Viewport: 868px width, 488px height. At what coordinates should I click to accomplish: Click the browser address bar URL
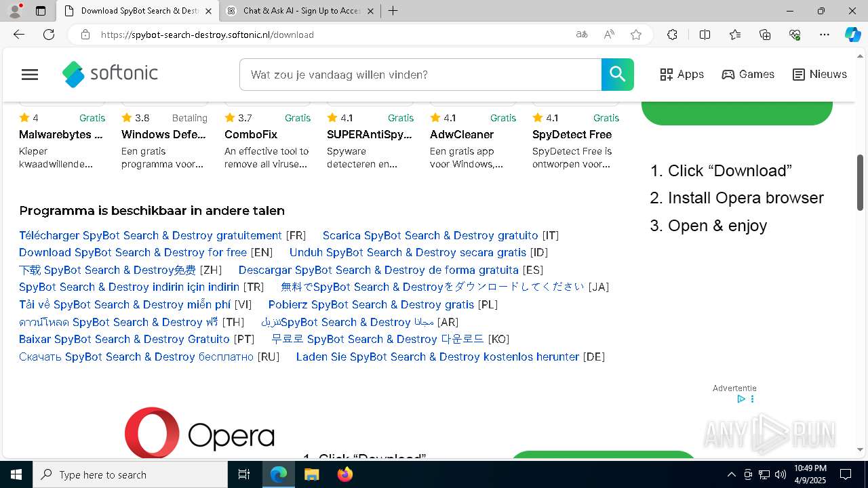pos(208,35)
